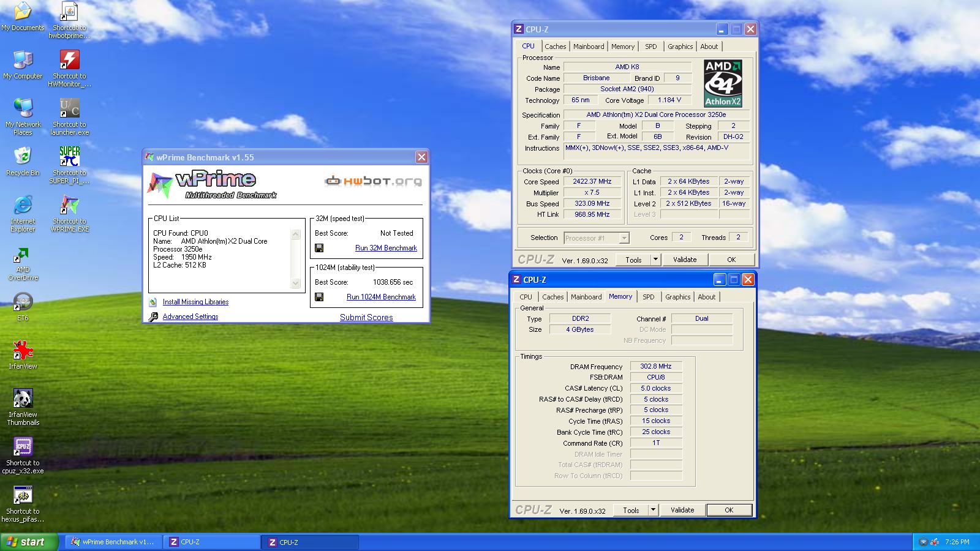Click Validate button in lower CPU-Z
980x551 pixels.
[682, 510]
